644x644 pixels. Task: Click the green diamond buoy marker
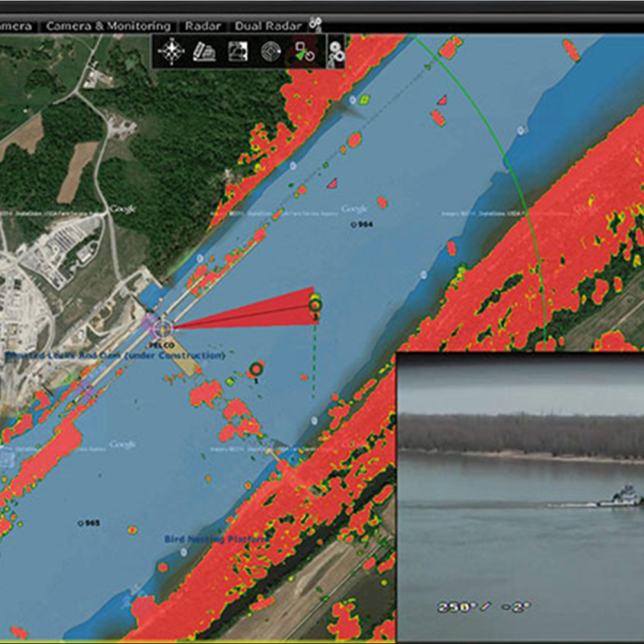click(365, 100)
